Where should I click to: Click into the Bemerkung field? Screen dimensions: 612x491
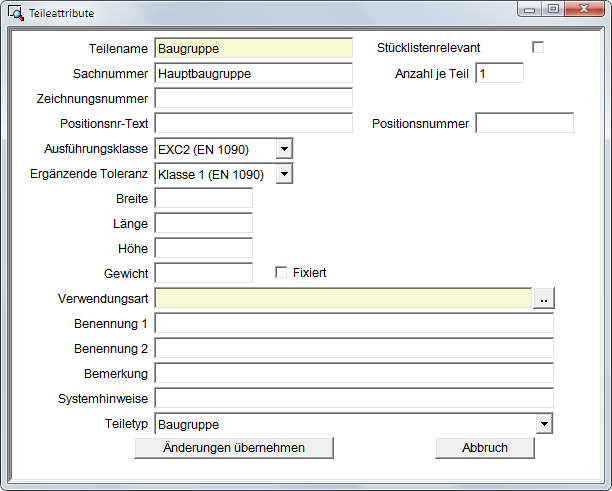(x=353, y=373)
